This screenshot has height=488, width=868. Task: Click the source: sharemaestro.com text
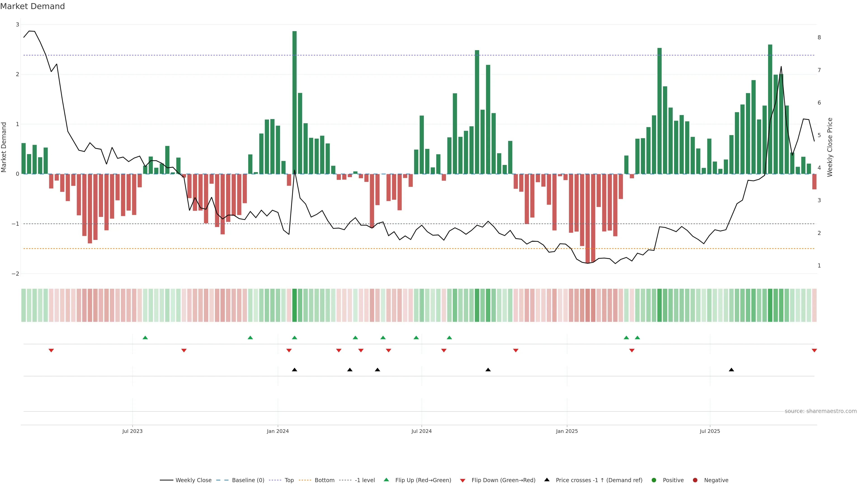[821, 411]
